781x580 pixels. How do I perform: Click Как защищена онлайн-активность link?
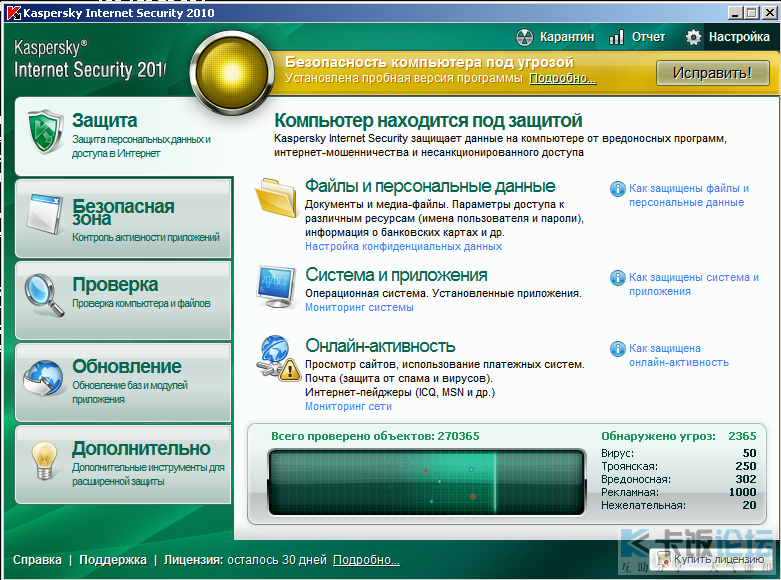(x=678, y=355)
